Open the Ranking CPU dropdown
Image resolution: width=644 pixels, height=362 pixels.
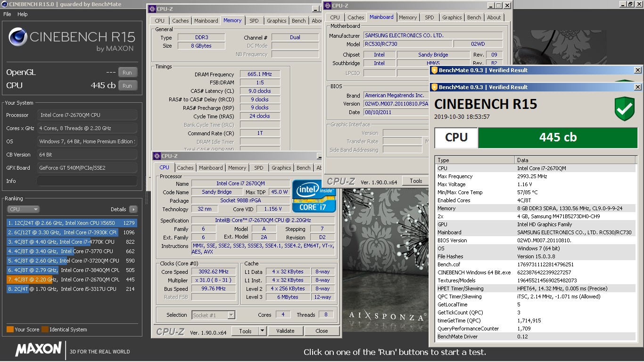point(23,209)
